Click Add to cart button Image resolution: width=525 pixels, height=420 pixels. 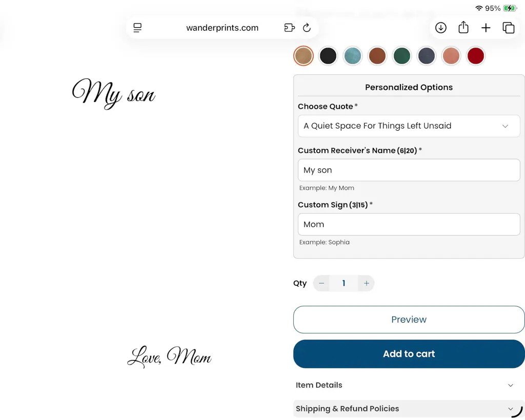(x=409, y=354)
